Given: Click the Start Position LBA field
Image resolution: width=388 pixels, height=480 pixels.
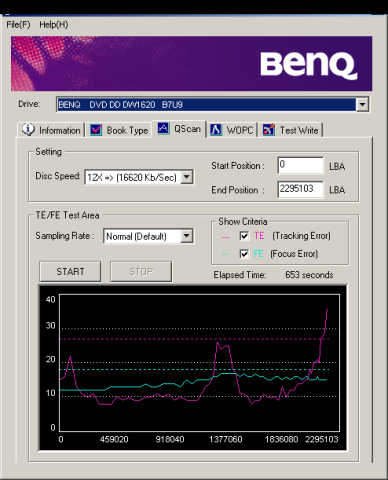Looking at the screenshot, I should 300,165.
